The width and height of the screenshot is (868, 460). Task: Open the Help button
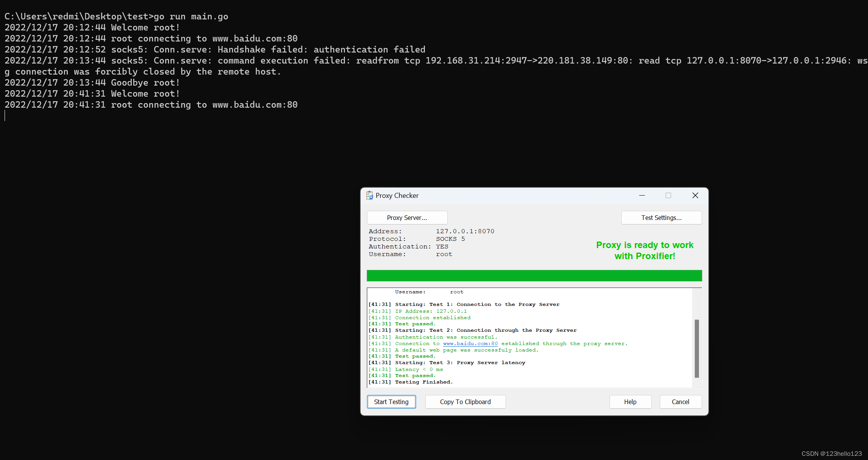[630, 402]
